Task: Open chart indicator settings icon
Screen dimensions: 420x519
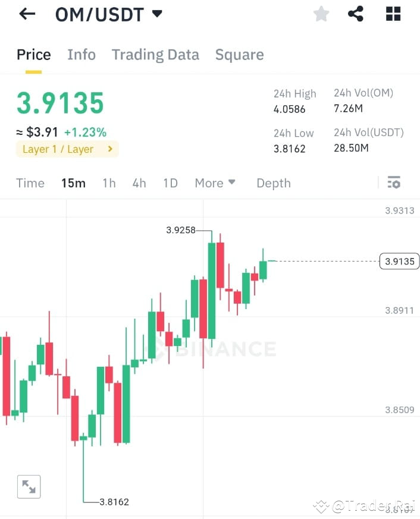Action: point(394,183)
